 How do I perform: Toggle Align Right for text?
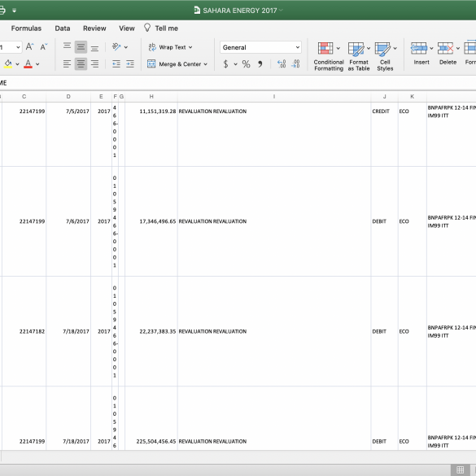pos(94,64)
